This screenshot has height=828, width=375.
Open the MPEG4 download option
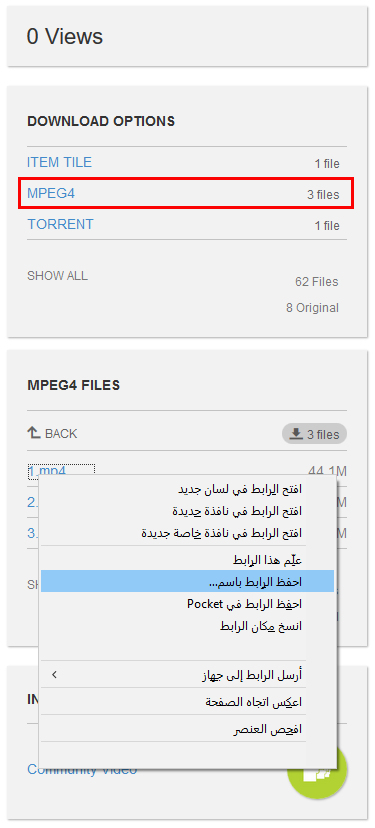(x=51, y=194)
